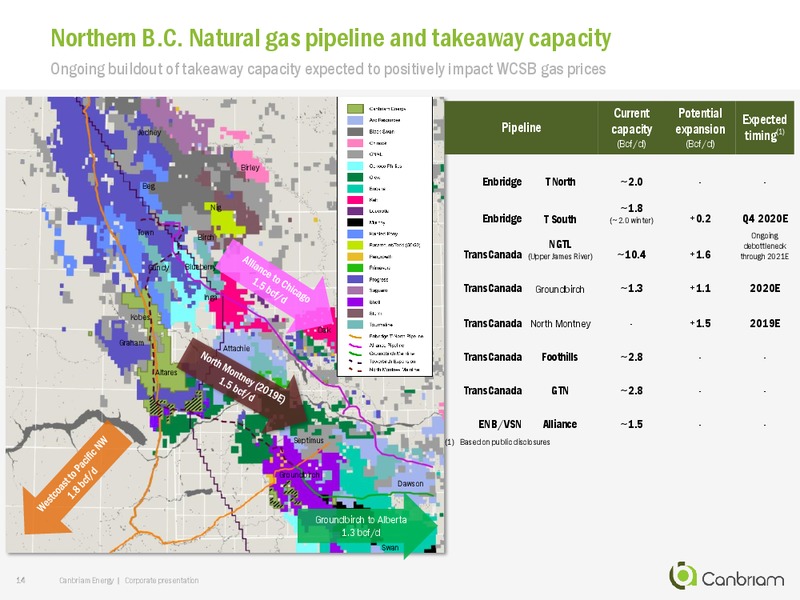800x600 pixels.
Task: Click the 'Current capacity' column header
Action: coord(632,128)
